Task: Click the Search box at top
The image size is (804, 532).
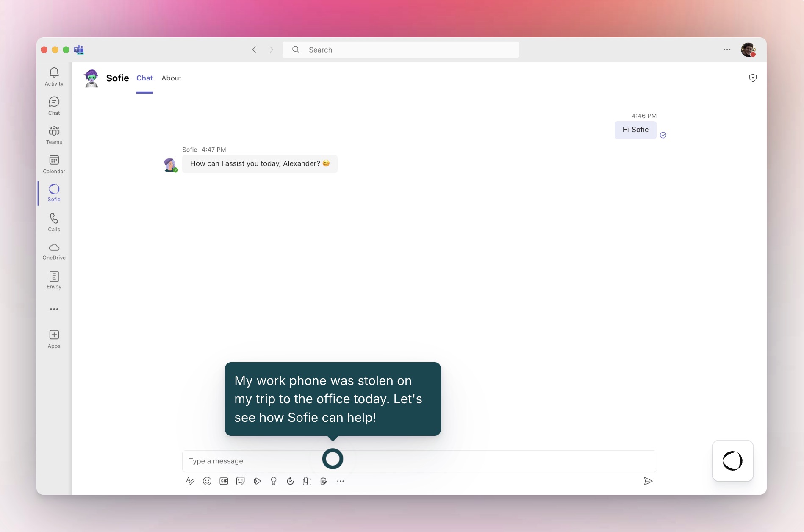Action: tap(401, 50)
